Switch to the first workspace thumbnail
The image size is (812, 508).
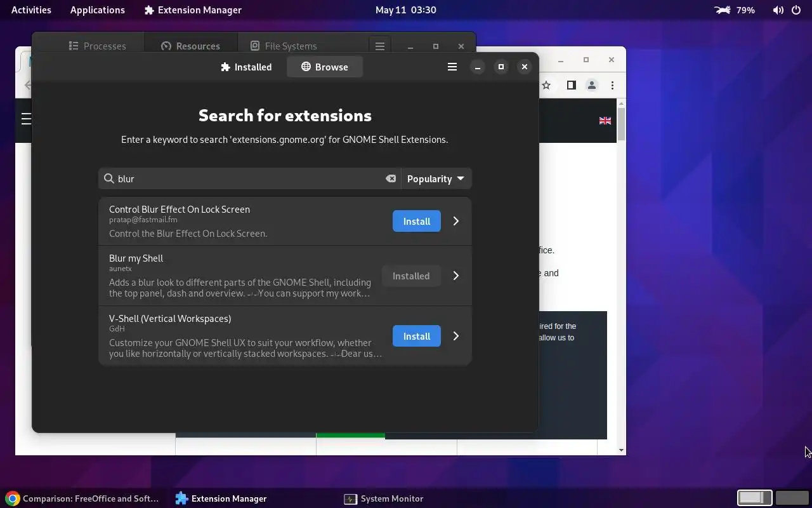tap(754, 498)
